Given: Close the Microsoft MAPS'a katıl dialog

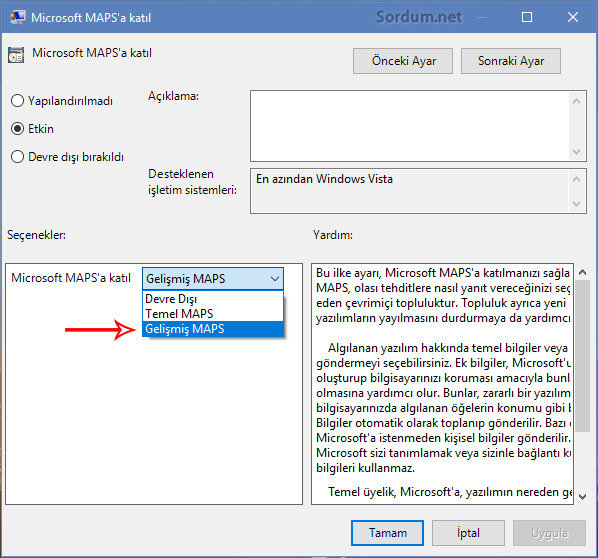Looking at the screenshot, I should [573, 17].
